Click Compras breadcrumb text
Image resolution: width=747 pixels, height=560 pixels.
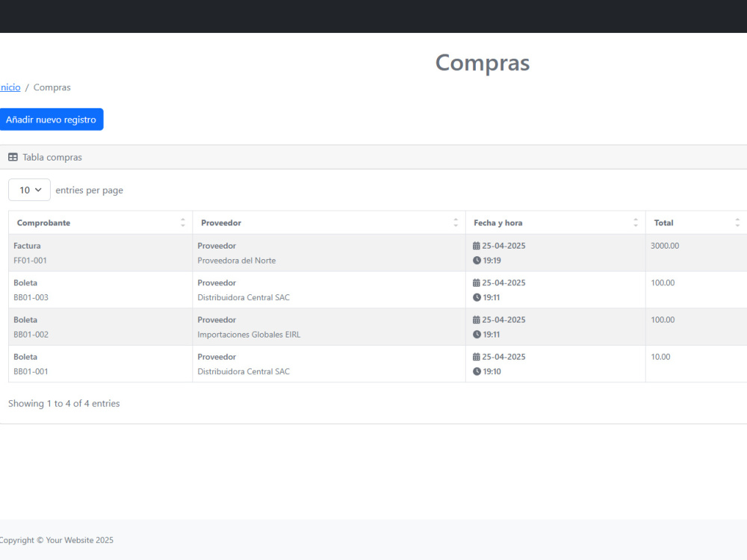click(52, 87)
